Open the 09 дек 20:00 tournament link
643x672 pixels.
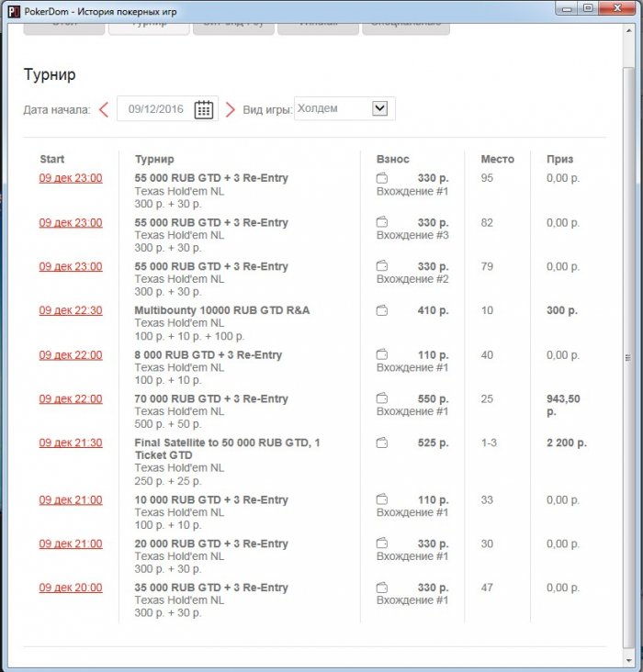tap(71, 588)
